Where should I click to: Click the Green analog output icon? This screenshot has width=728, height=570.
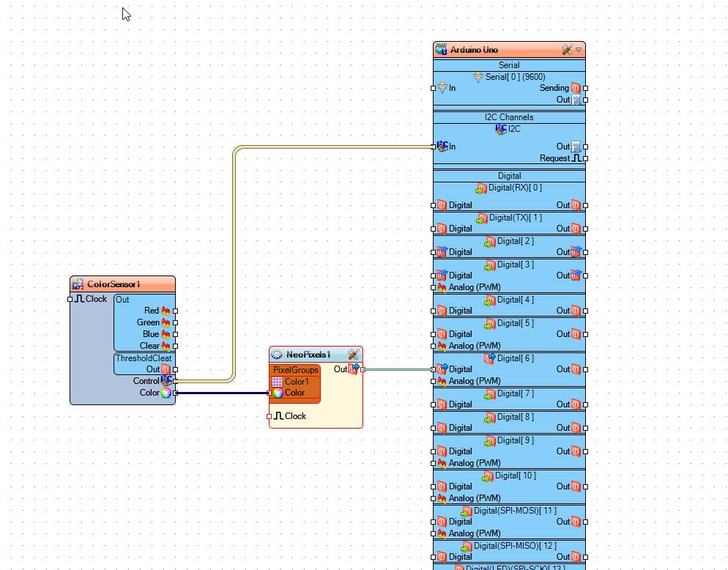point(166,322)
